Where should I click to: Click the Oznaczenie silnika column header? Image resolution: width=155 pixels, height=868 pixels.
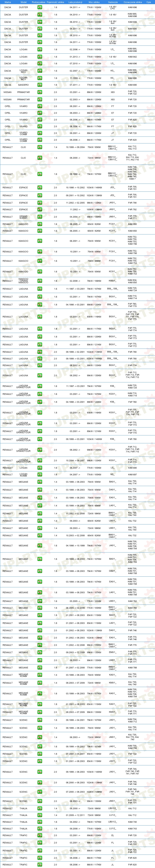pyautogui.click(x=132, y=2)
